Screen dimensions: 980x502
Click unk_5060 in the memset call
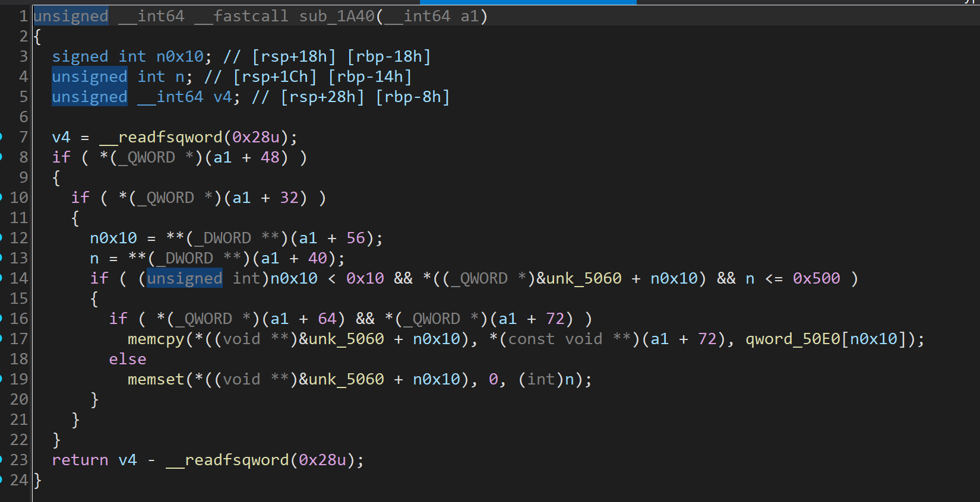tap(346, 379)
